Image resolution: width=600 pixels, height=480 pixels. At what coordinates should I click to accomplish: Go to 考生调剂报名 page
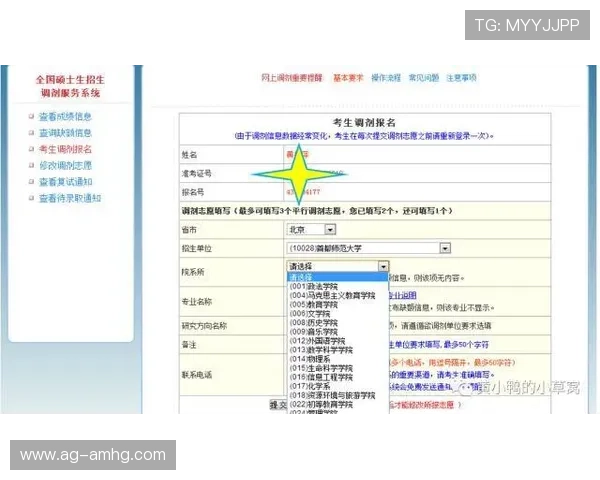[65, 149]
